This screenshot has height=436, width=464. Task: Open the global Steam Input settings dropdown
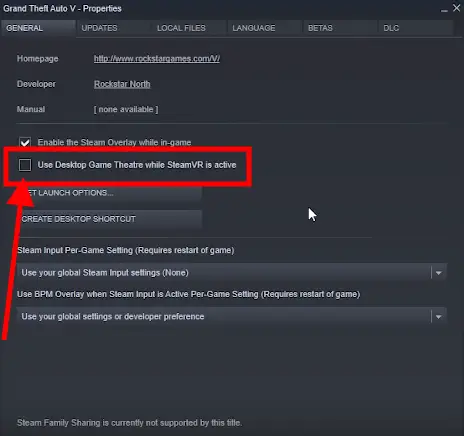tap(232, 273)
